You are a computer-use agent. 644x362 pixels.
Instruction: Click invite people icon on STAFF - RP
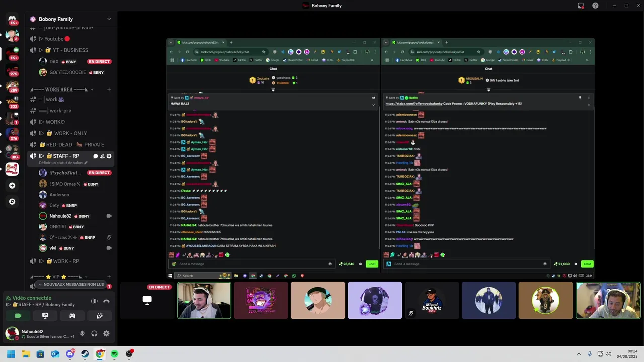(x=102, y=156)
